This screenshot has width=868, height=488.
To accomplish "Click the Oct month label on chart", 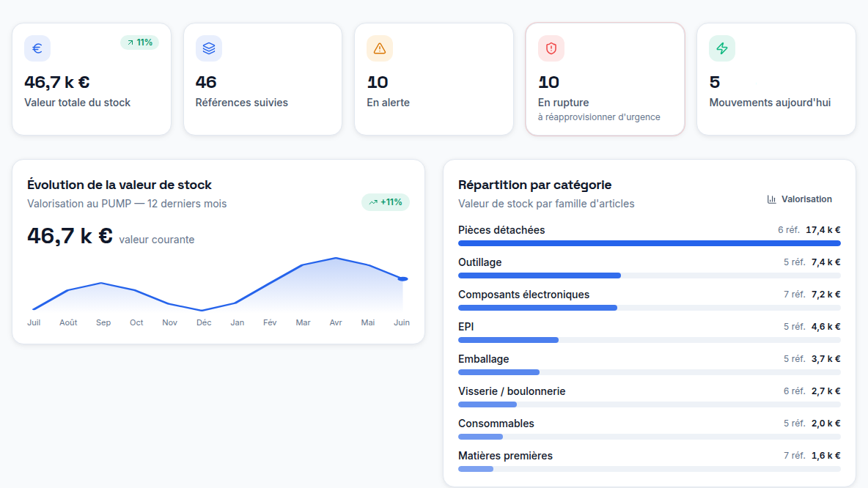I will pyautogui.click(x=136, y=322).
